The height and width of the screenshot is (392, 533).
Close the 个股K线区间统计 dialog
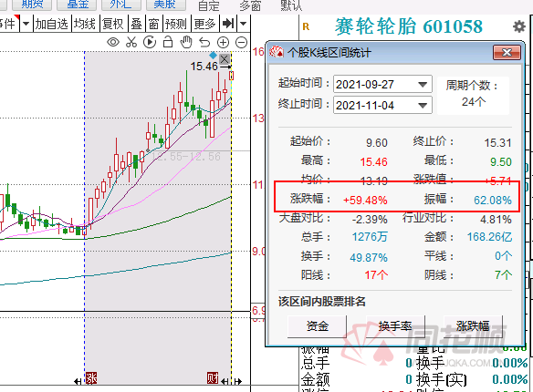[x=507, y=53]
